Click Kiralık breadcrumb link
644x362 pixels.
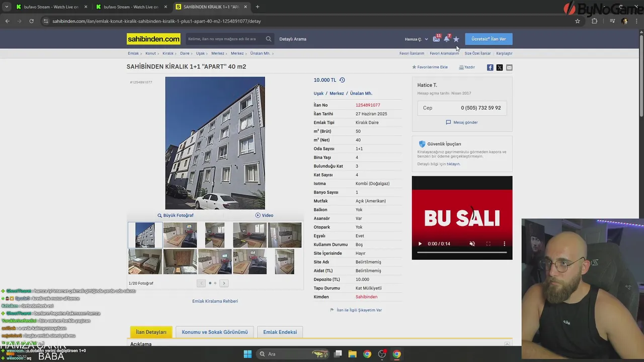168,53
